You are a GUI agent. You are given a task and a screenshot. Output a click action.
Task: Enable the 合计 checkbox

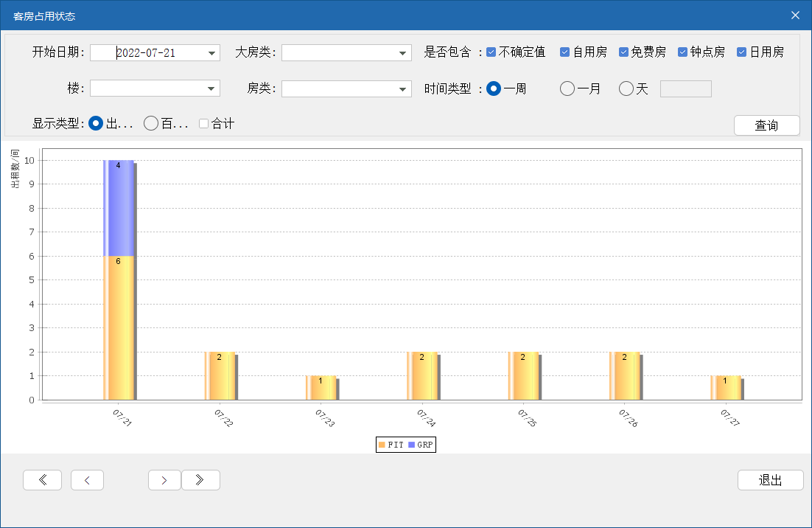coord(203,123)
